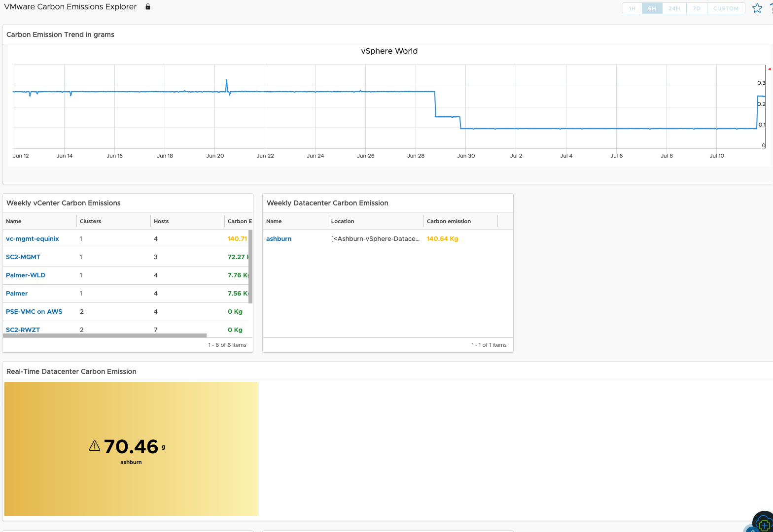Image resolution: width=773 pixels, height=532 pixels.
Task: Click the [<Ashburn-vSphere-Datace... location cell
Action: [x=376, y=239]
